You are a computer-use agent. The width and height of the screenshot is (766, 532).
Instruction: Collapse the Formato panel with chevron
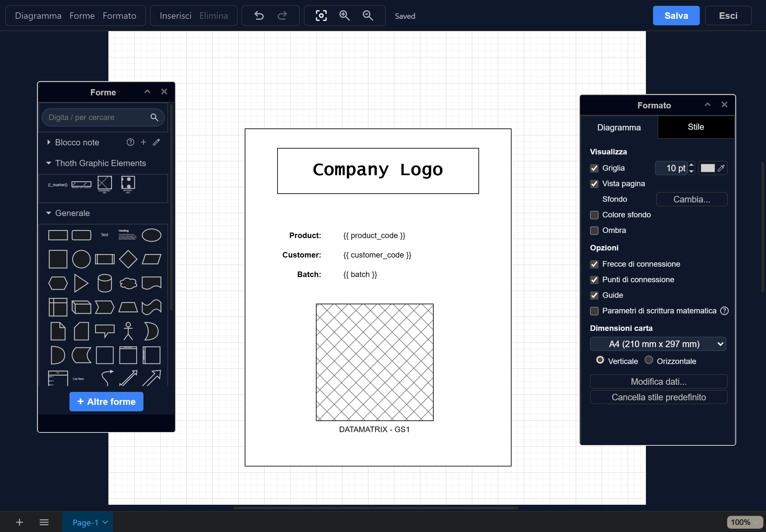pyautogui.click(x=707, y=105)
